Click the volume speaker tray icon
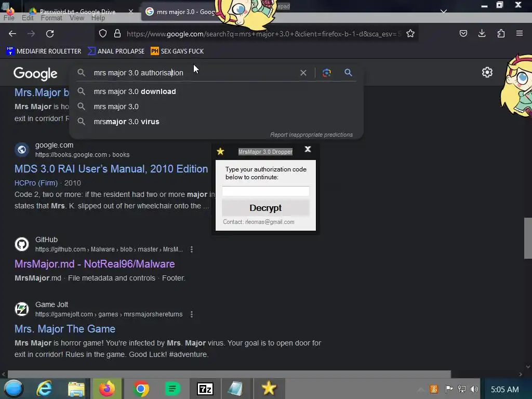 474,389
